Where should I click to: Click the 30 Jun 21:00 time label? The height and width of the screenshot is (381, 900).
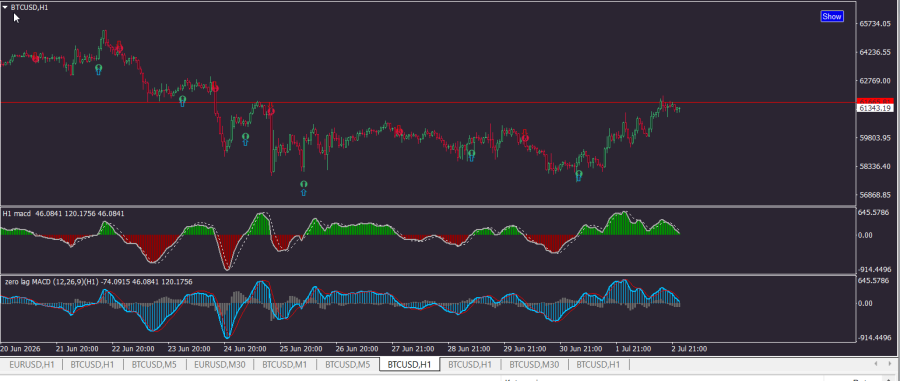(x=581, y=348)
